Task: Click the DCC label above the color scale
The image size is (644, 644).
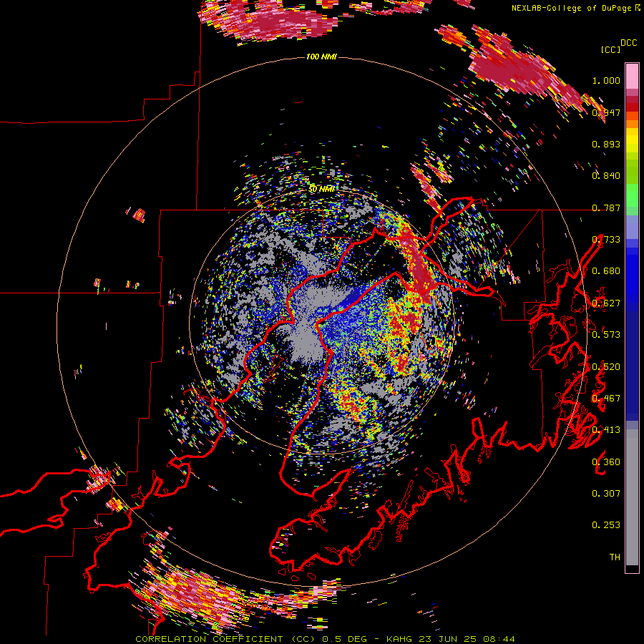Action: point(628,43)
